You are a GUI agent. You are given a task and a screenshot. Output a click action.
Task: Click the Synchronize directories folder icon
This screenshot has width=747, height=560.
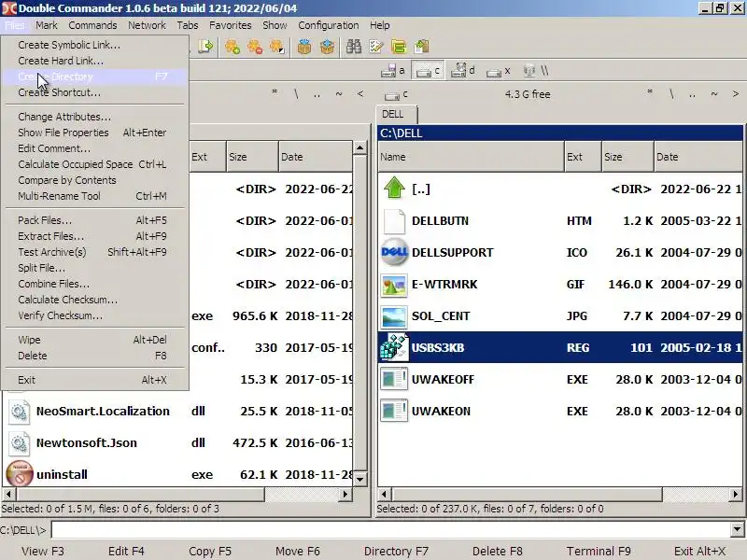(399, 46)
